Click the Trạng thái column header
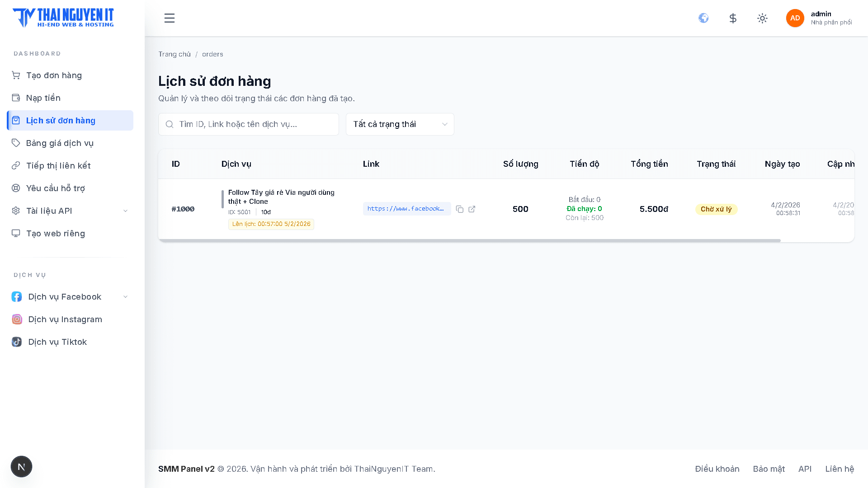Image resolution: width=868 pixels, height=488 pixels. pos(716,164)
